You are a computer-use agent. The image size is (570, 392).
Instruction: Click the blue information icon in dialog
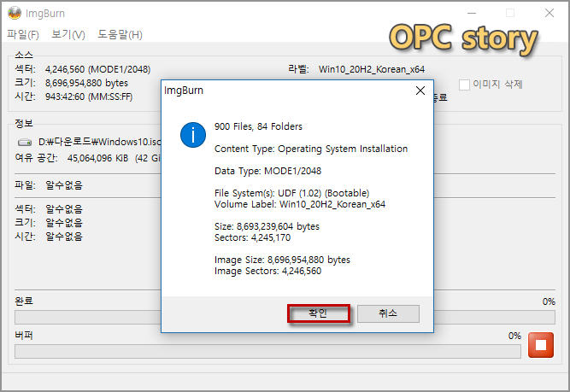pos(193,135)
